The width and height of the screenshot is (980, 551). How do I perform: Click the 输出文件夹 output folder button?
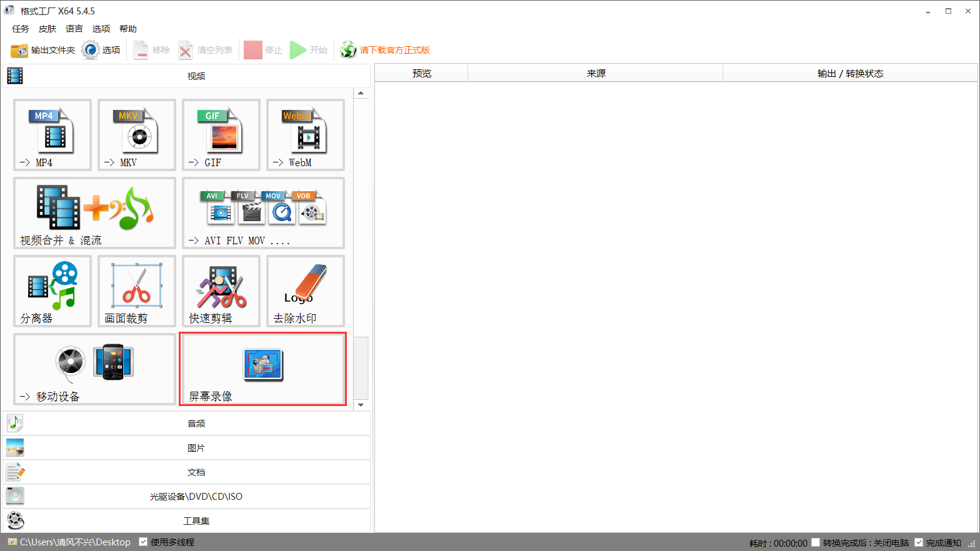[x=42, y=50]
